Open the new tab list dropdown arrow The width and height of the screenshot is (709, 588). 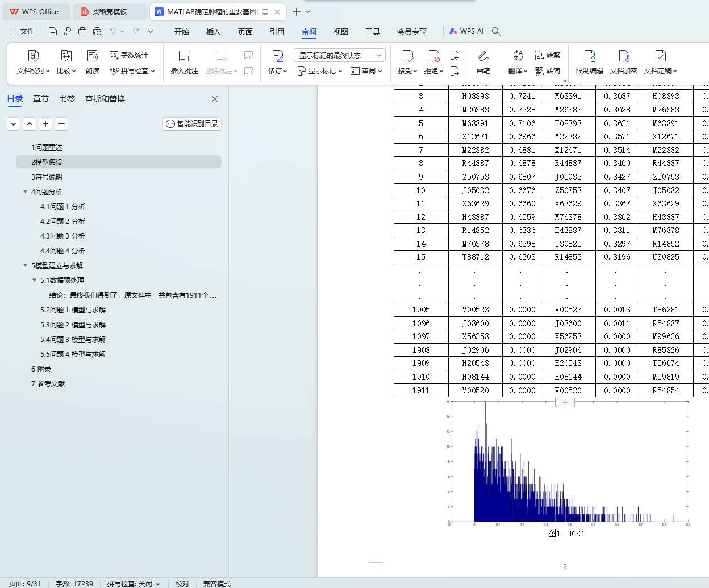tap(308, 11)
